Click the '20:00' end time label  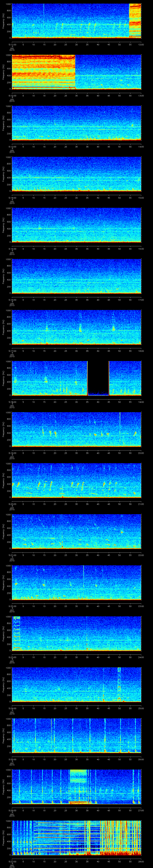(x=141, y=453)
